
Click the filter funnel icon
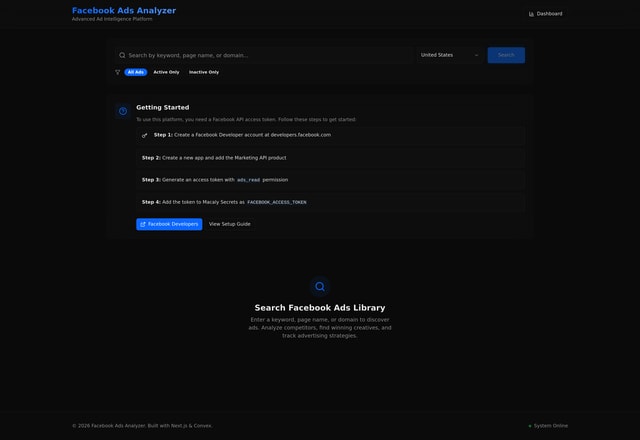(117, 72)
